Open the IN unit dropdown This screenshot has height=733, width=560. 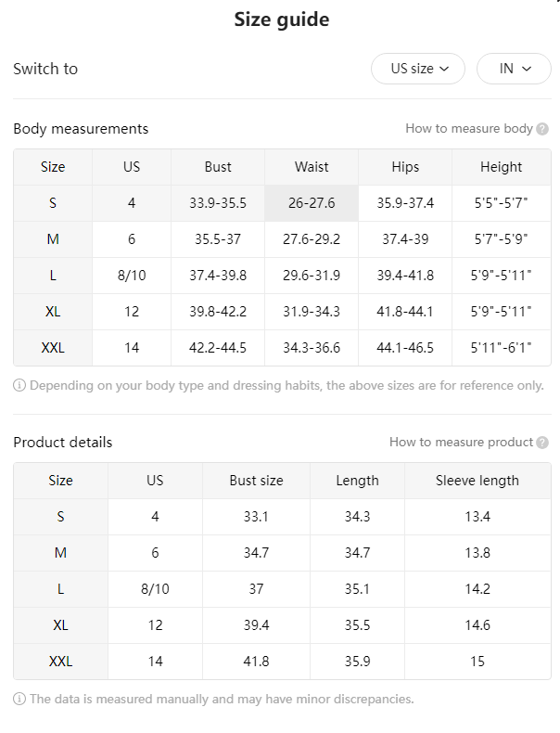point(514,69)
